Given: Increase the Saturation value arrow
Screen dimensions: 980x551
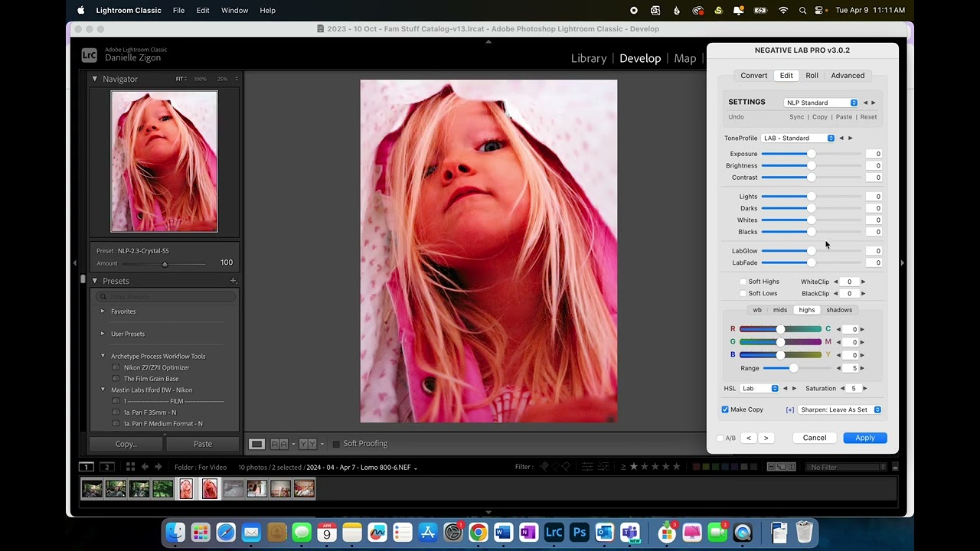Looking at the screenshot, I should (x=865, y=389).
